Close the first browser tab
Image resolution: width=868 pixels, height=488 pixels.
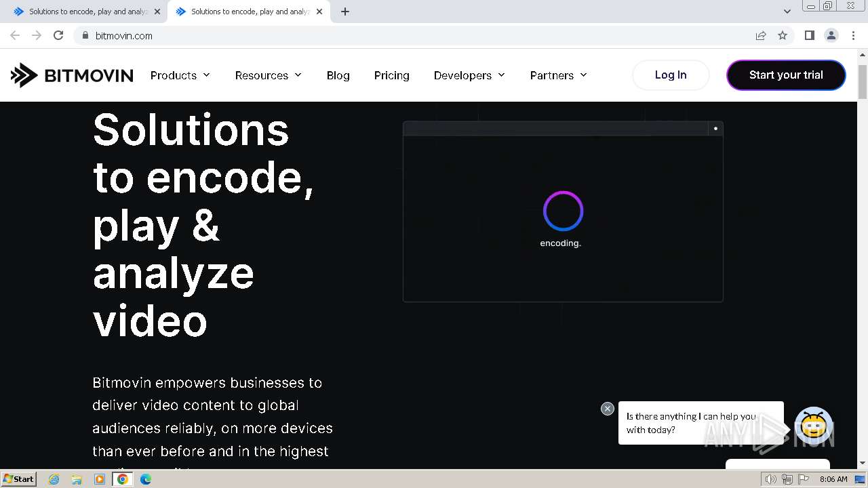point(157,12)
